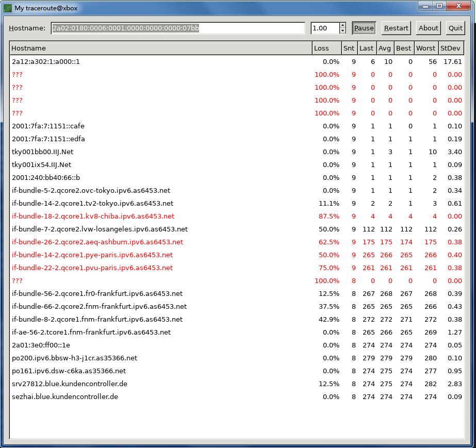The width and height of the screenshot is (476, 448).
Task: Click the 37.5% loss value
Action: click(329, 307)
